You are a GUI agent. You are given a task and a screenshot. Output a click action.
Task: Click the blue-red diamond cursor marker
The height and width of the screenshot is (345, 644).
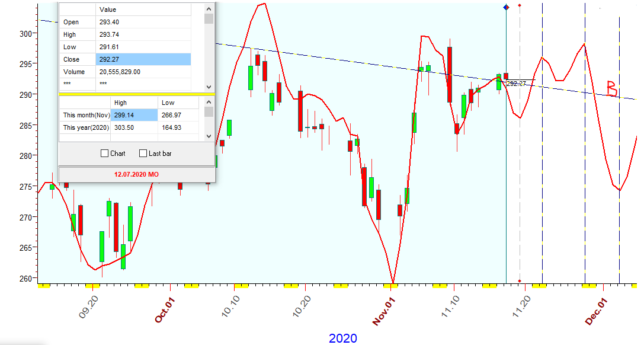tap(506, 7)
